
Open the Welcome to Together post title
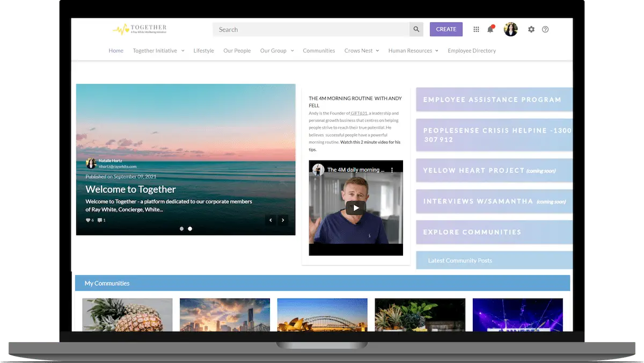pyautogui.click(x=130, y=189)
